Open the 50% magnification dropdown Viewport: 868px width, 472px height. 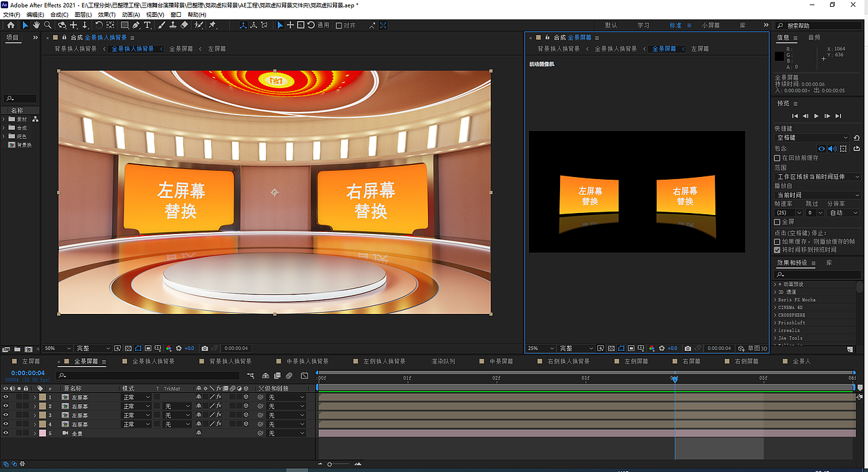point(57,349)
